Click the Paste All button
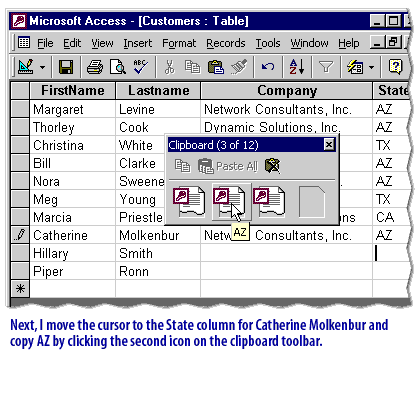The height and width of the screenshot is (420, 420). point(228,166)
